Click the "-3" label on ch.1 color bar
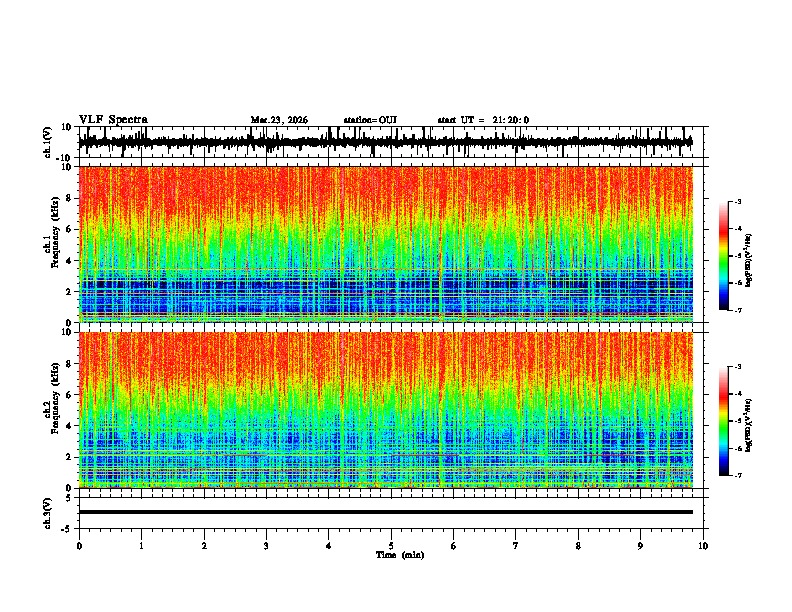 [737, 201]
